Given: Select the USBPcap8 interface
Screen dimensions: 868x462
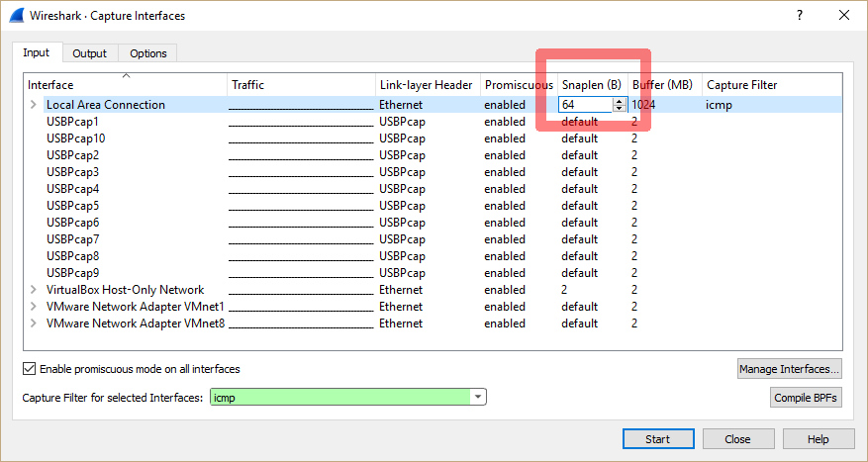Looking at the screenshot, I should [x=72, y=256].
